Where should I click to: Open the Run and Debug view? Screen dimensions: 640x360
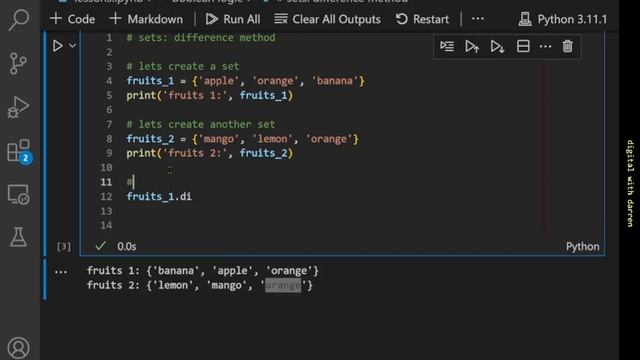18,107
